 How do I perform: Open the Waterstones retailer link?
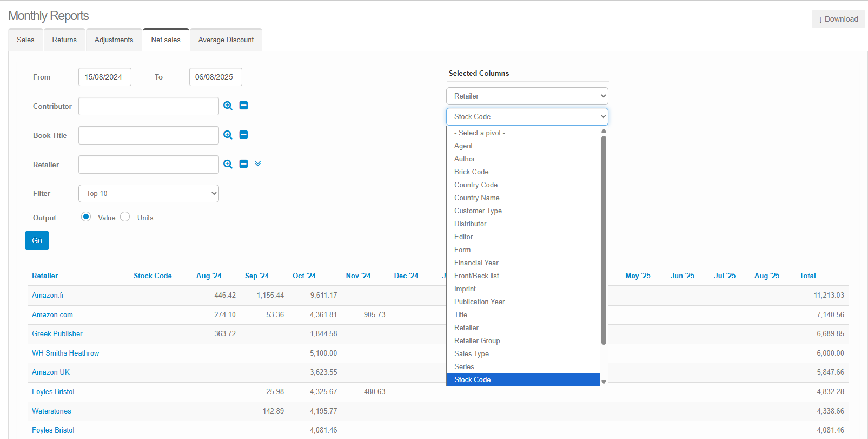[x=51, y=411]
